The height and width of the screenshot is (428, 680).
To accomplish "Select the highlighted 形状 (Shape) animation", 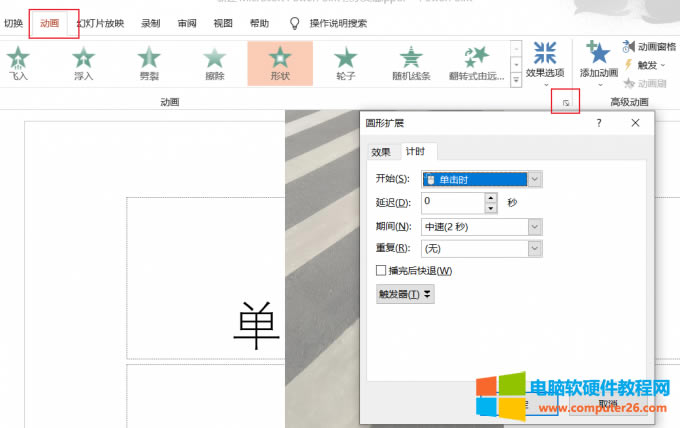I will pyautogui.click(x=280, y=62).
